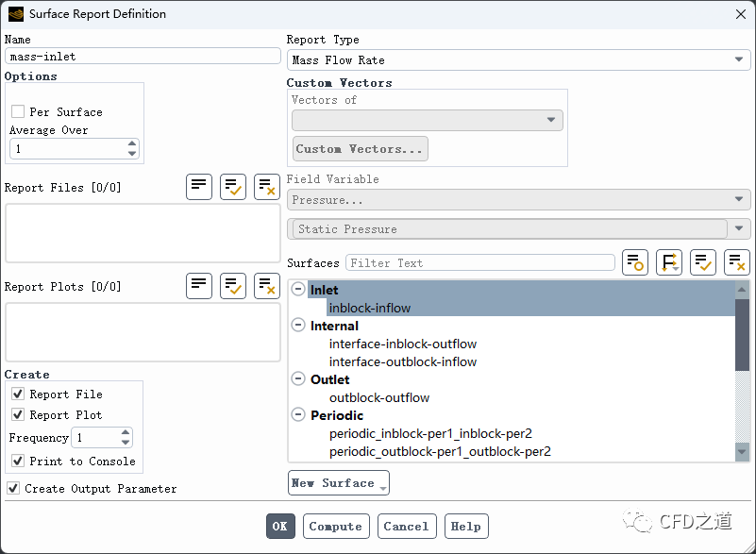Collapse the Periodic surface group
Image resolution: width=756 pixels, height=554 pixels.
pyautogui.click(x=298, y=414)
